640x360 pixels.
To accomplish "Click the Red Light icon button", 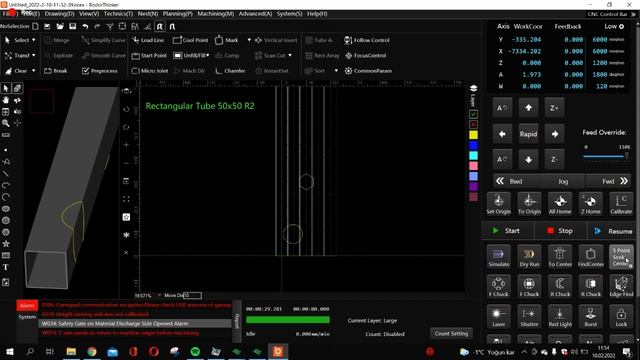I will [560, 316].
